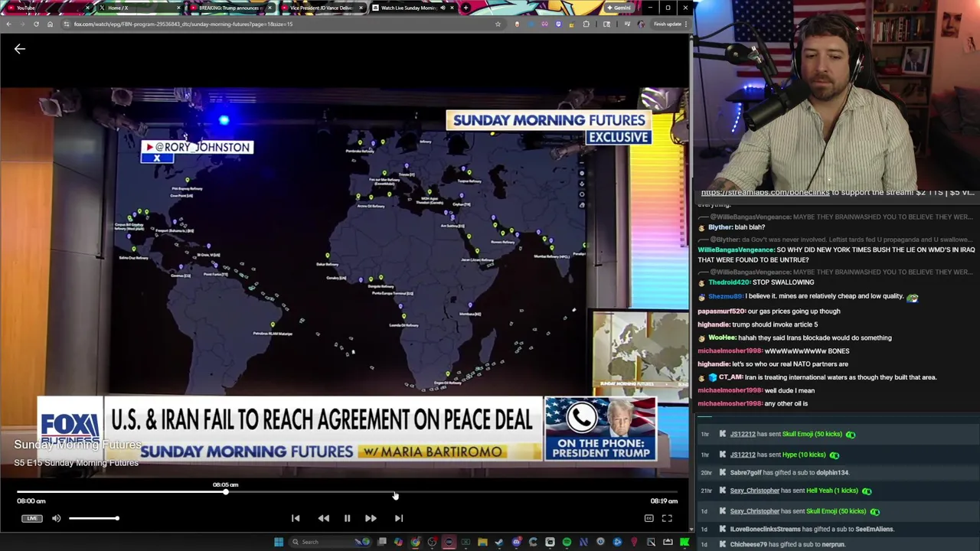Open Discord from the taskbar

tap(516, 542)
